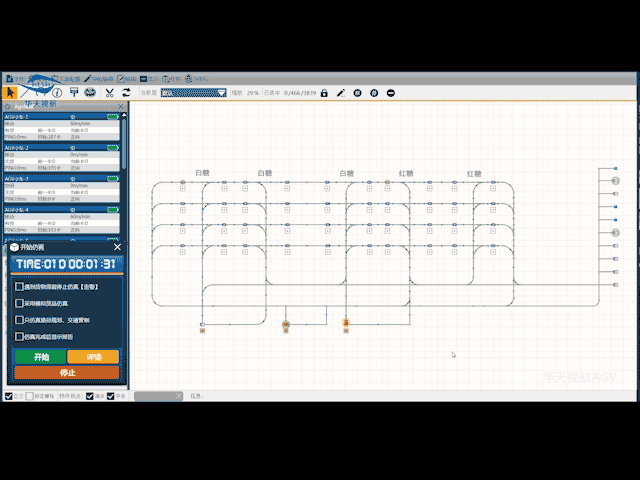Click the minus circle toolbar icon
Screen dimensions: 640x480
coord(390,93)
